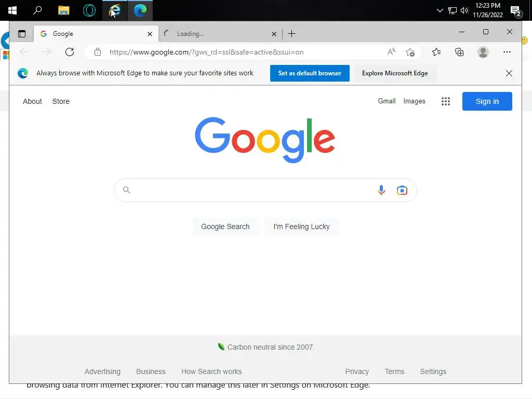This screenshot has height=399, width=532.
Task: Open the Windows Start menu
Action: click(x=12, y=10)
